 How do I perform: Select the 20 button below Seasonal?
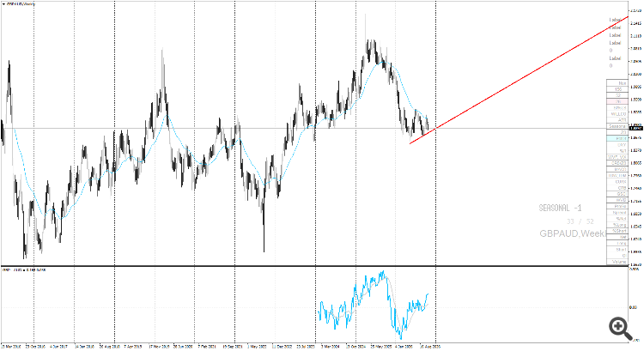pos(617,132)
